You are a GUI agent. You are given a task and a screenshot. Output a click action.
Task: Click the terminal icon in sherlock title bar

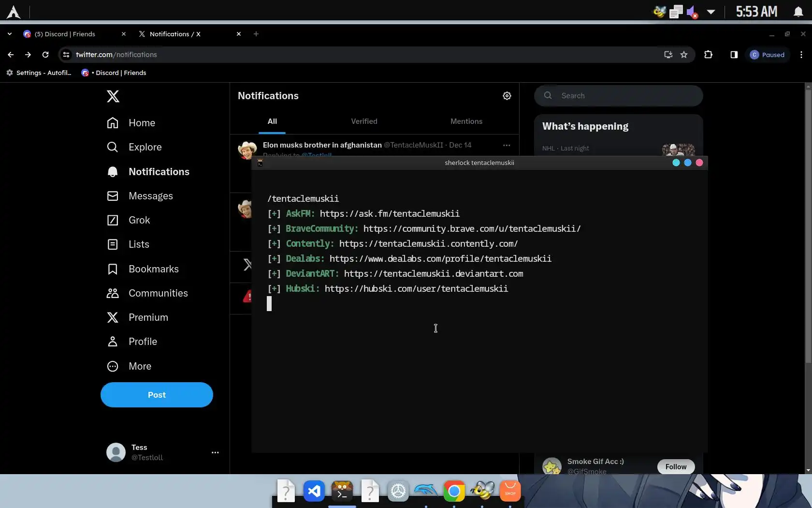pyautogui.click(x=260, y=163)
